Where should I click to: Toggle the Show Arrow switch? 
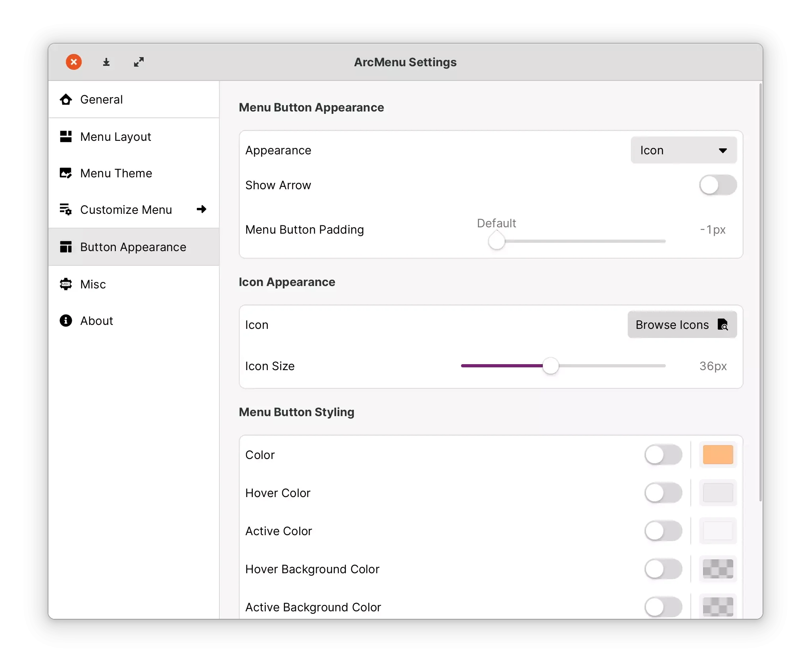tap(718, 185)
